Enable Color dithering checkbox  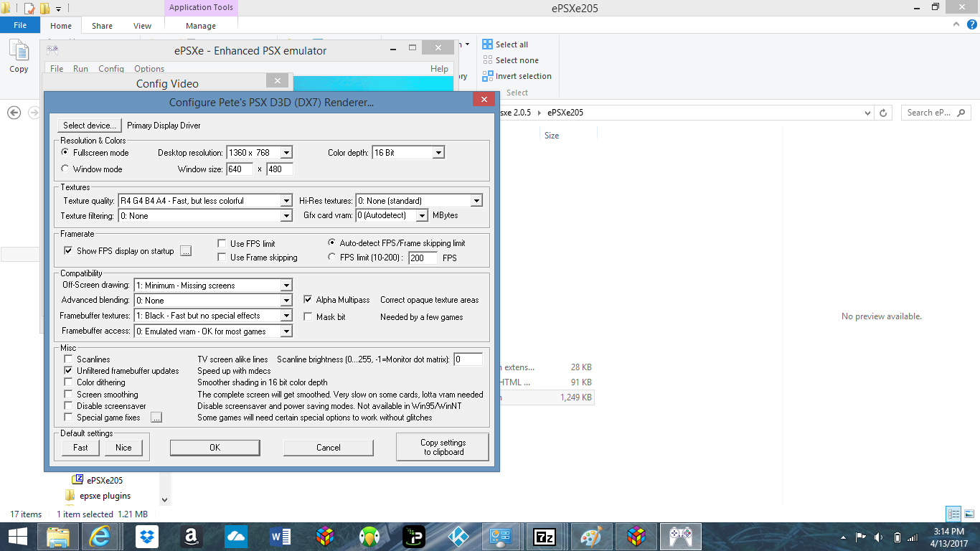click(x=68, y=382)
